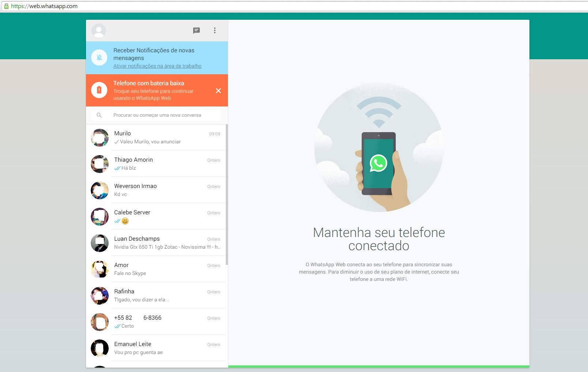Open Thiago Amorin's avatar

100,164
